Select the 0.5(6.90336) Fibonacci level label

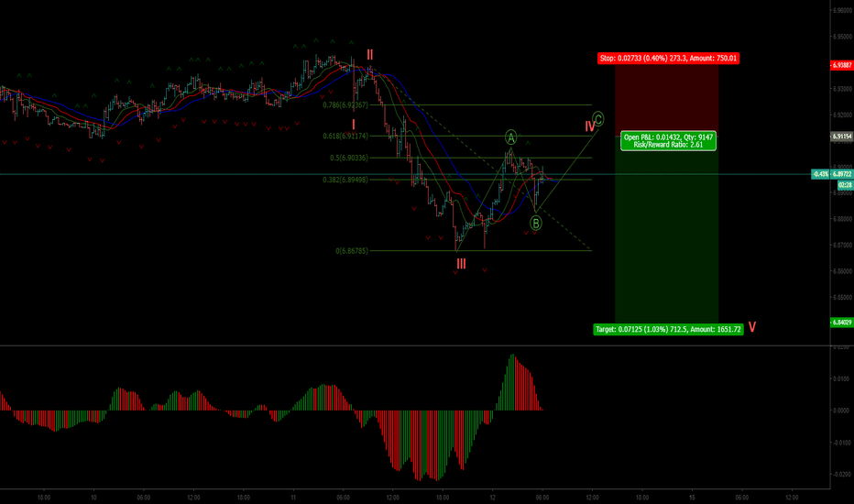pyautogui.click(x=348, y=158)
